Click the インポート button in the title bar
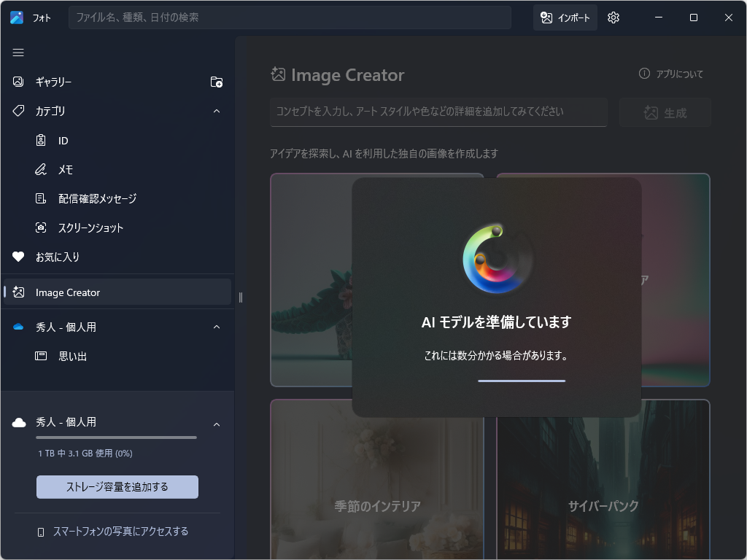The image size is (747, 560). click(x=565, y=17)
